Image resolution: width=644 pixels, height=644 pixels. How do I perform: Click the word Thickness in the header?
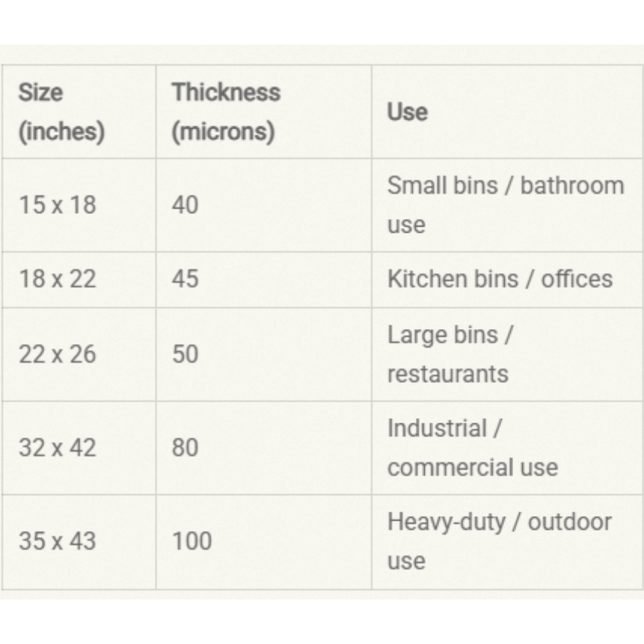coord(225,93)
